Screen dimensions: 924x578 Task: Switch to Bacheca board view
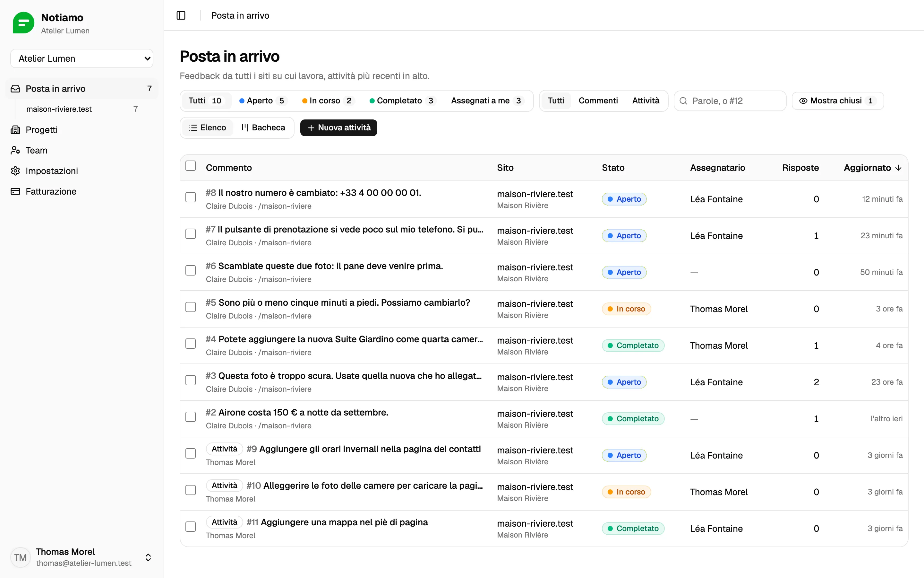[263, 128]
